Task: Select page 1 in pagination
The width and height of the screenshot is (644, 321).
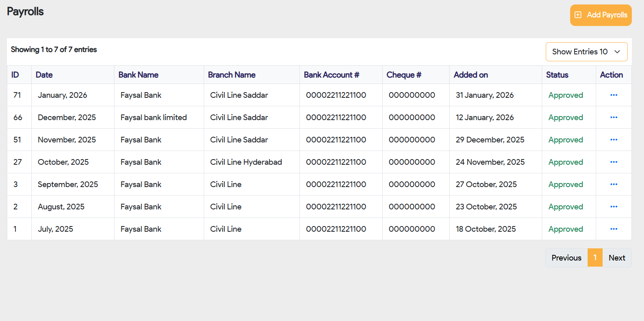Action: [x=595, y=258]
